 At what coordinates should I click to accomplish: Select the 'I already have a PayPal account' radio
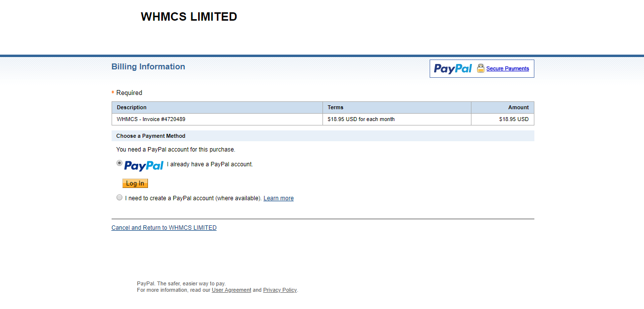[119, 163]
